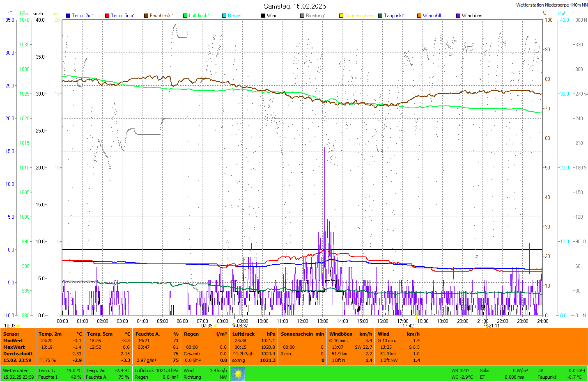Click the Sonnenschein legend label

(358, 16)
